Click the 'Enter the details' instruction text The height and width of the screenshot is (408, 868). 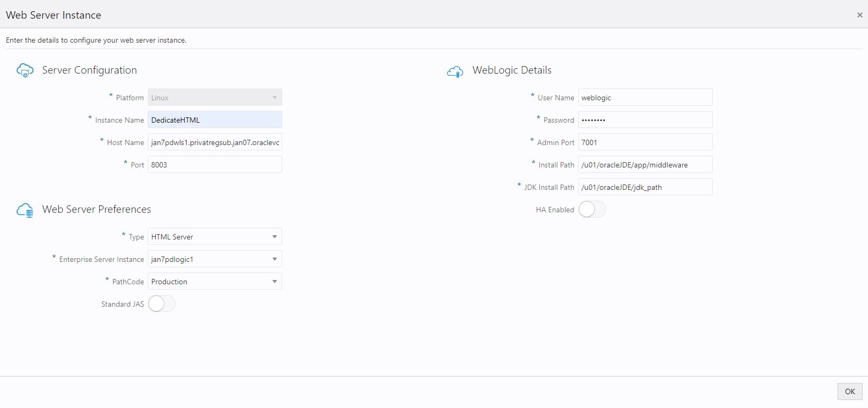(96, 40)
